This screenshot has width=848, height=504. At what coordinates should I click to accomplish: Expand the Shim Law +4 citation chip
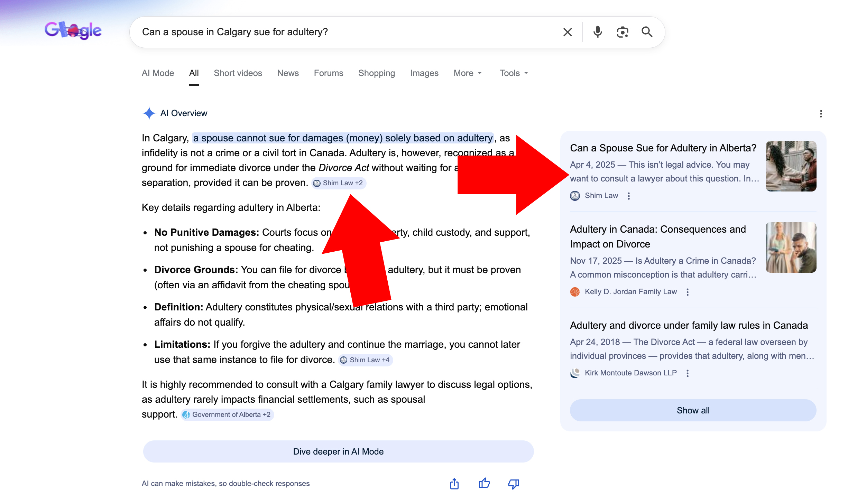[x=365, y=360]
